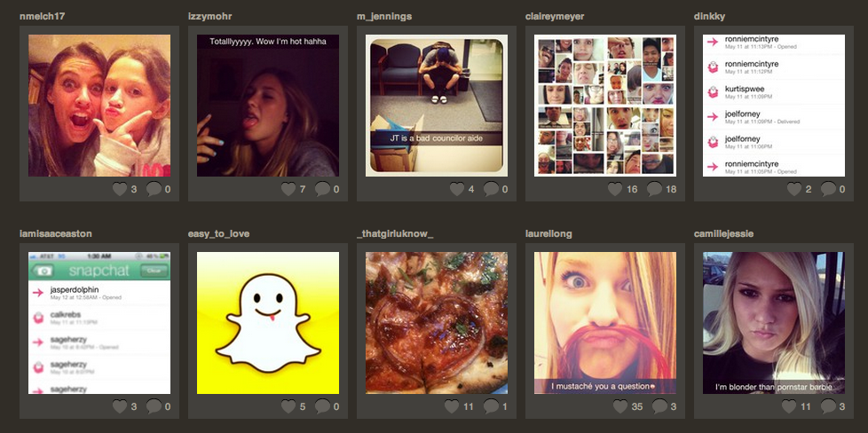Click the dinkky username
The image size is (868, 433).
click(709, 17)
